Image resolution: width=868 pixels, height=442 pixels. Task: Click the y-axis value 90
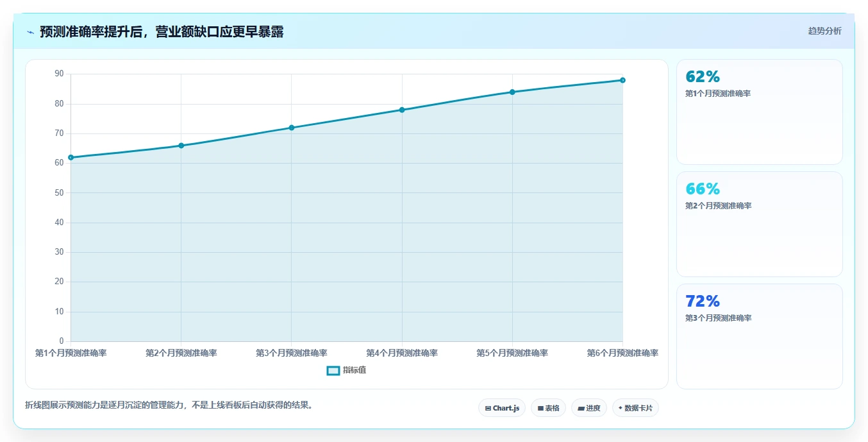point(59,74)
